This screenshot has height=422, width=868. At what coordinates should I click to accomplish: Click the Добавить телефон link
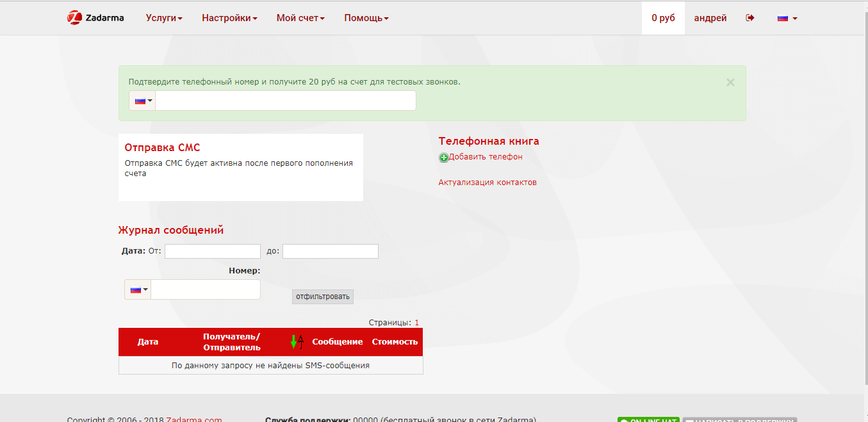pos(486,157)
